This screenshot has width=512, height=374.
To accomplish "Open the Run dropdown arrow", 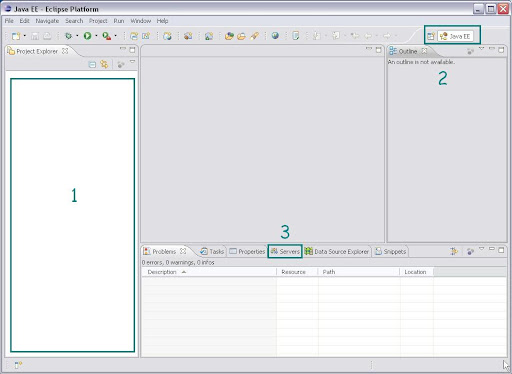I will pos(96,36).
